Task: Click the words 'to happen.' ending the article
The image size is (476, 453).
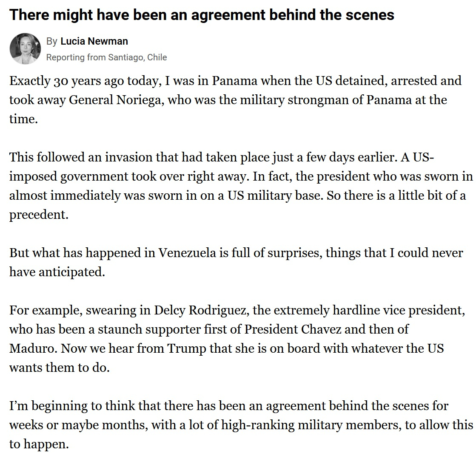Action: (x=39, y=444)
